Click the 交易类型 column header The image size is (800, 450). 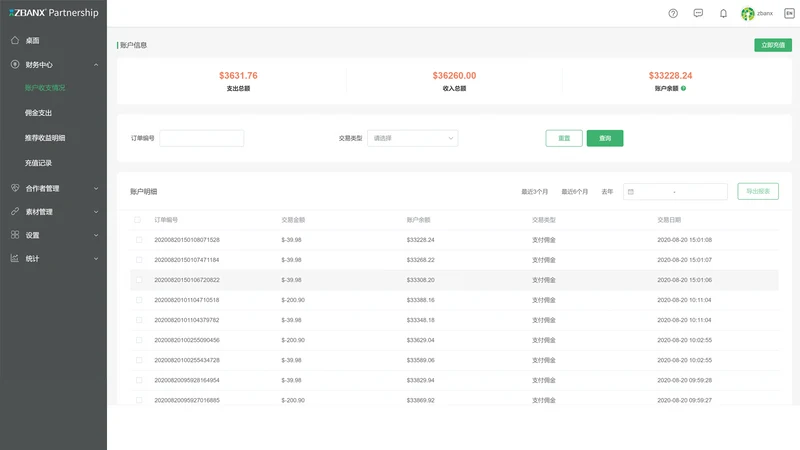point(543,220)
